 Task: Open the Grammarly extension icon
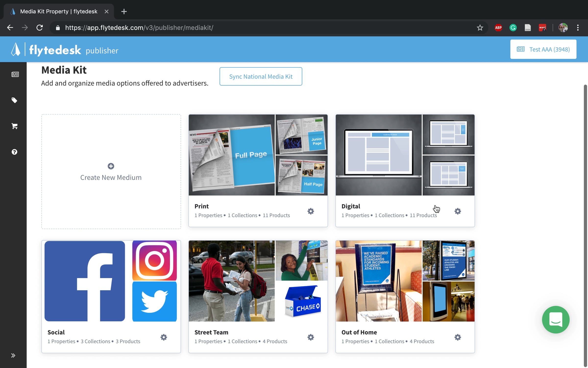[513, 28]
